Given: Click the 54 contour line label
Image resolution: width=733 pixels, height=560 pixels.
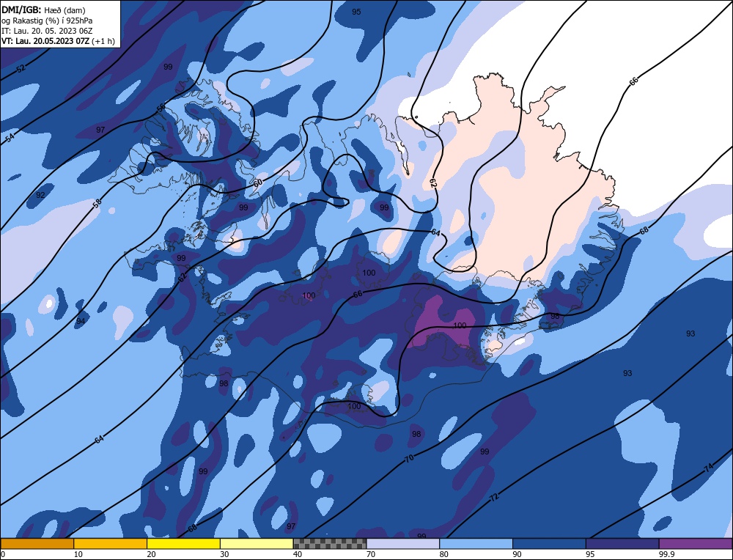Looking at the screenshot, I should 10,138.
